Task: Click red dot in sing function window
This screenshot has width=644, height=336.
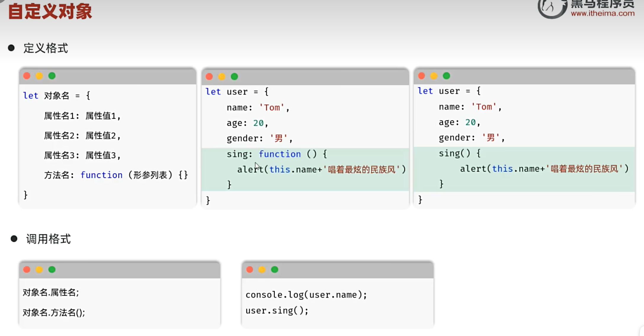Action: click(x=209, y=77)
